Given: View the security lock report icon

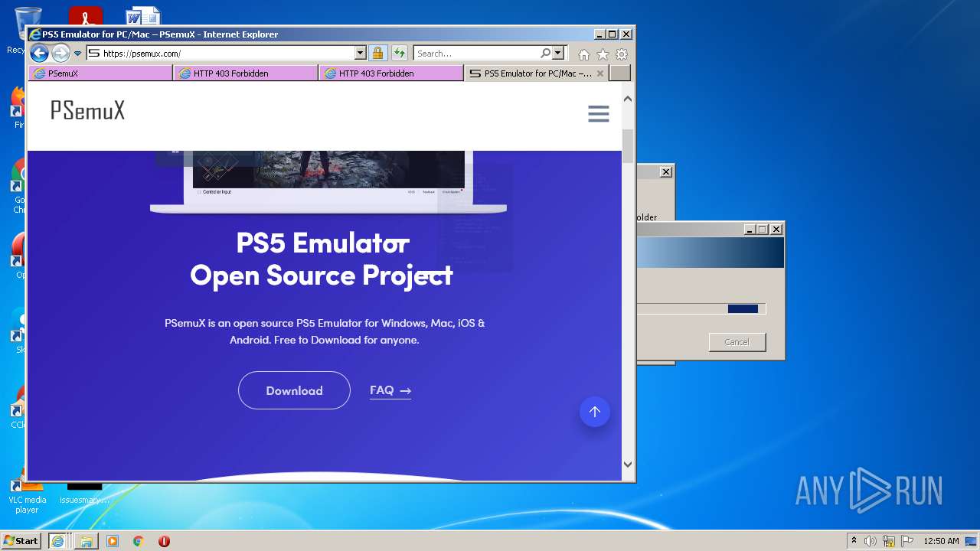Looking at the screenshot, I should [x=377, y=54].
